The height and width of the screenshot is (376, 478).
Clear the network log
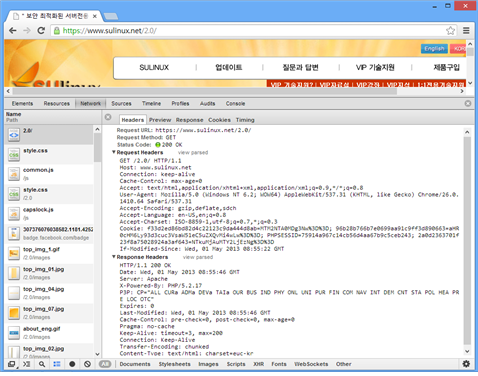(87, 364)
